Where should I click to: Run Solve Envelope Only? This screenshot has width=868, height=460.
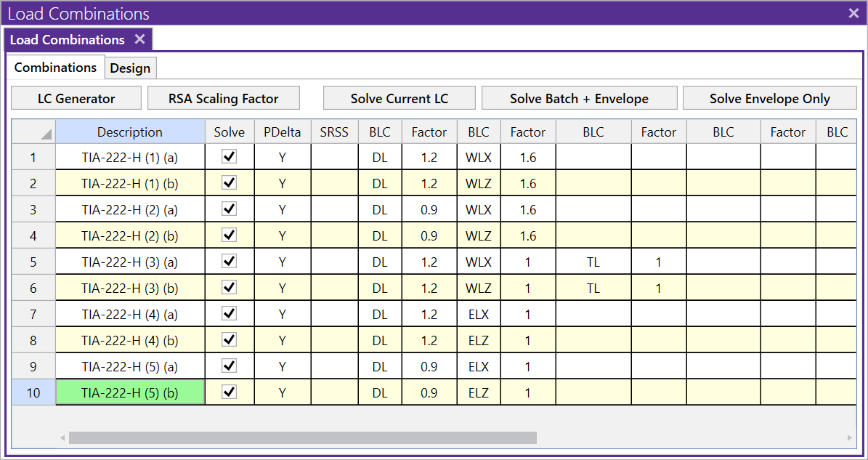769,97
